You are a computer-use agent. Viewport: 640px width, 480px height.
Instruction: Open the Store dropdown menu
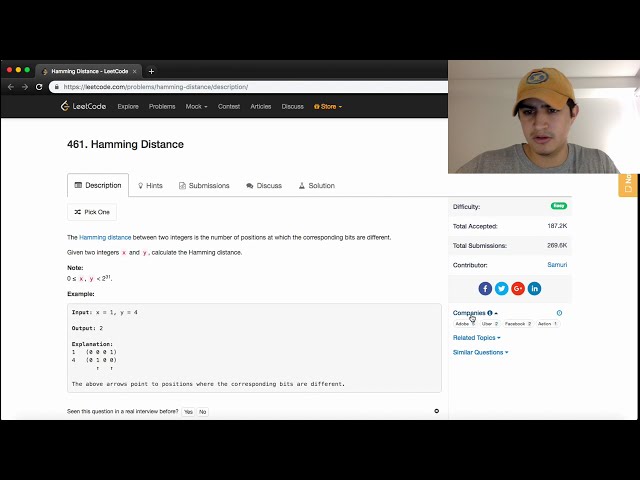(328, 107)
